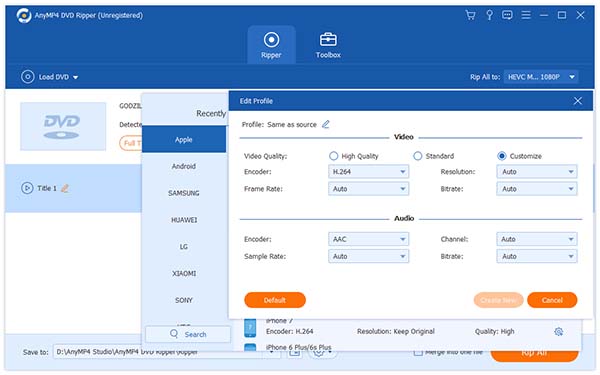
Task: Open the hamburger menu icon
Action: (526, 15)
